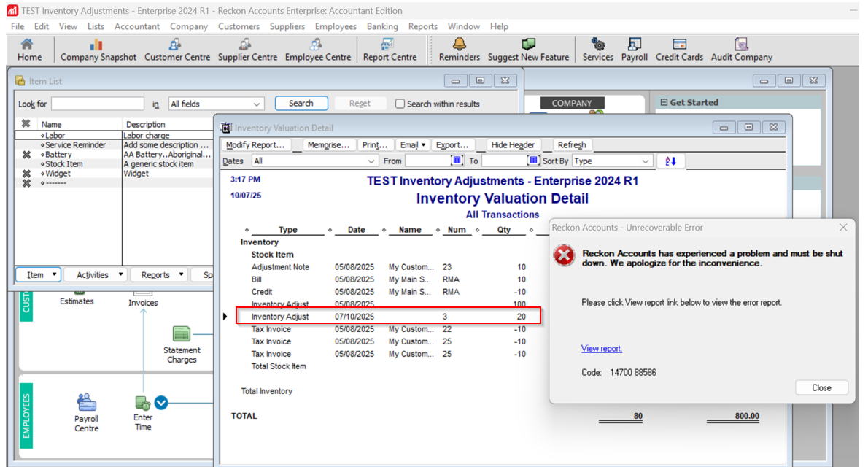This screenshot has height=467, width=868.
Task: Click the Search button in Item List
Action: coord(301,104)
